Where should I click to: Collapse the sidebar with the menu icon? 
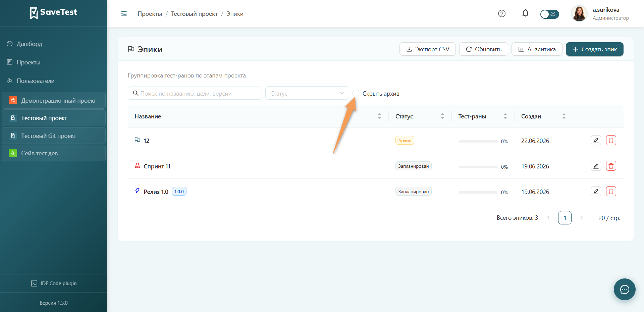pyautogui.click(x=124, y=14)
